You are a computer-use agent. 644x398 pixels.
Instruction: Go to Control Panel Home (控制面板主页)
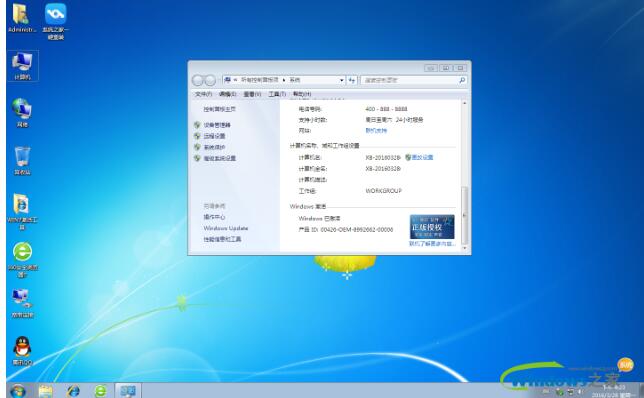coord(220,109)
